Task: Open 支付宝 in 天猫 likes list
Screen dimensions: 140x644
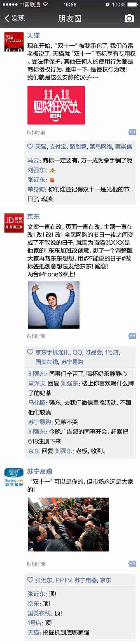Action: click(58, 146)
